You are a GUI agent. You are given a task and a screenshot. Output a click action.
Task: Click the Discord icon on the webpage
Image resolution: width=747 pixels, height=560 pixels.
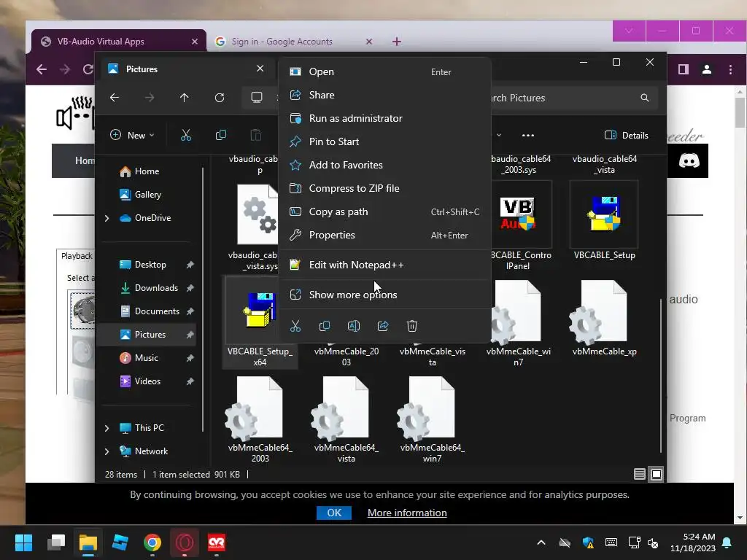[689, 161]
